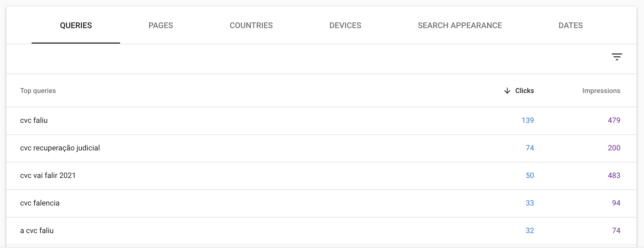644x248 pixels.
Task: Go to the Devices tab
Action: point(345,26)
